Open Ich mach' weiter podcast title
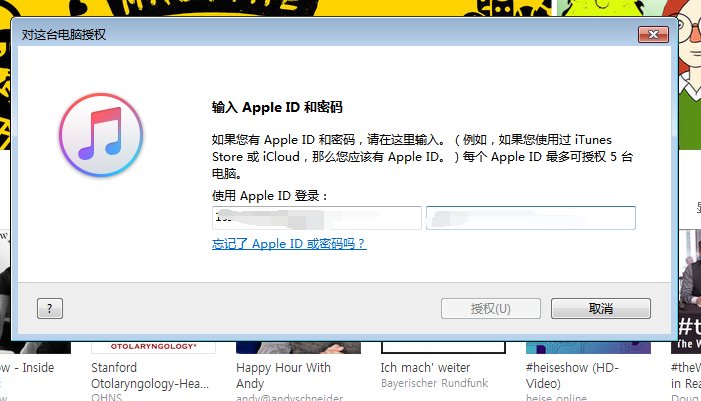Viewport: 701px width, 401px height. click(425, 368)
